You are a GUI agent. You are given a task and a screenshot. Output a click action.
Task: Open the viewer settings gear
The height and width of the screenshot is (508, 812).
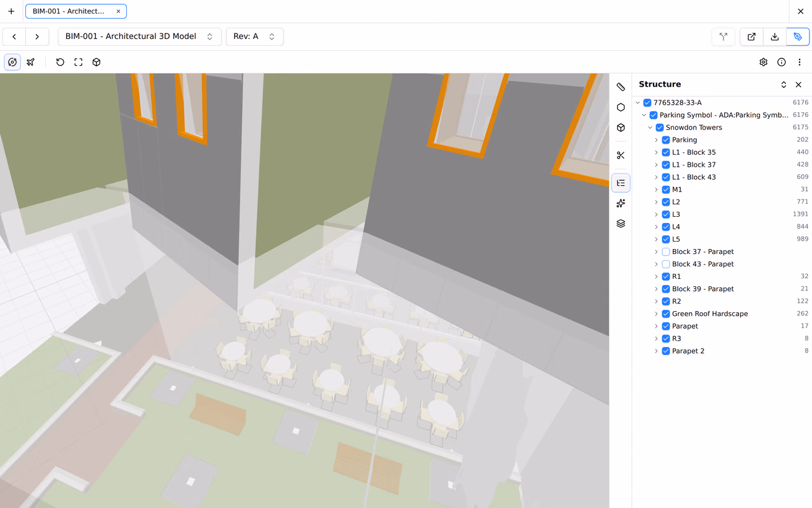click(x=764, y=62)
